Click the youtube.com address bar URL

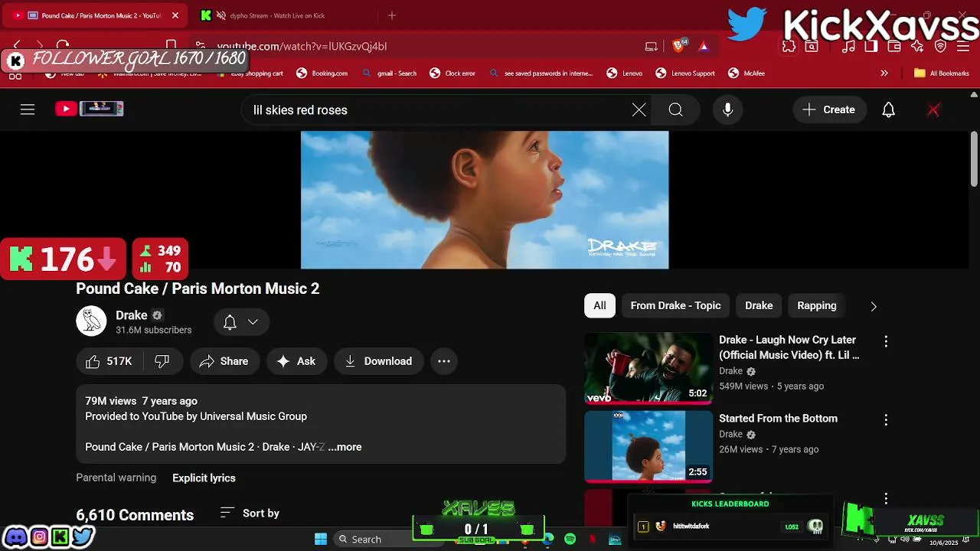tap(302, 46)
